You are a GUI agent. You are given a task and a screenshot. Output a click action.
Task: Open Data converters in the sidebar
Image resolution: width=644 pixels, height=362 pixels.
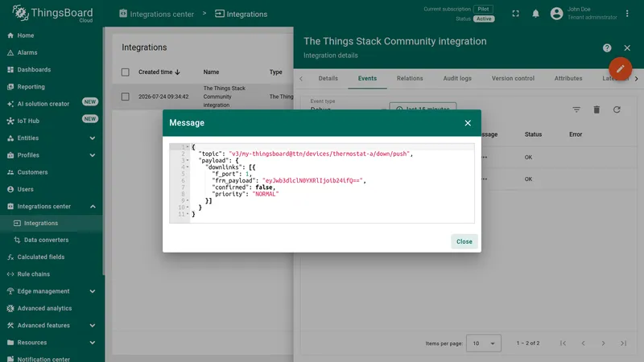(x=46, y=240)
